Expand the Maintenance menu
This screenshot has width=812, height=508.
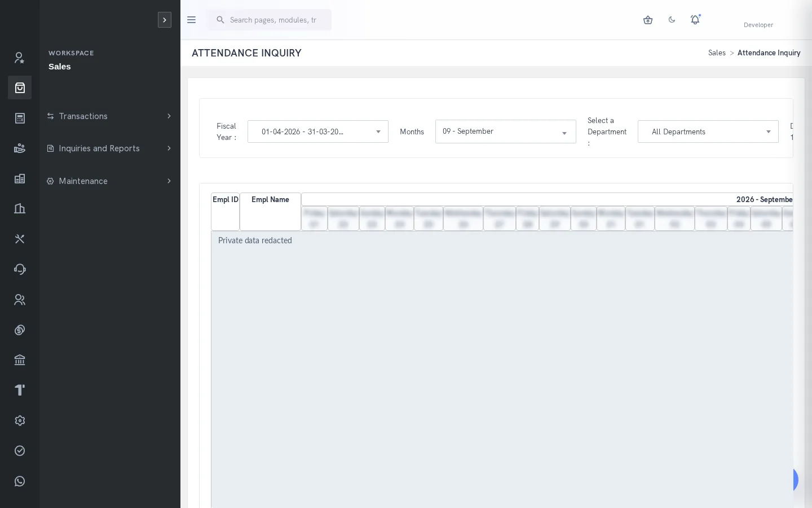pyautogui.click(x=110, y=181)
